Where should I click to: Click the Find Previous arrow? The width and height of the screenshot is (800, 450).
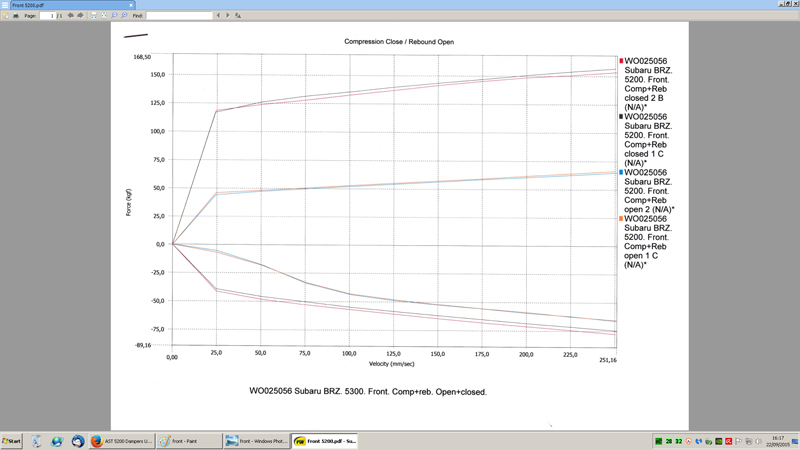pos(219,16)
